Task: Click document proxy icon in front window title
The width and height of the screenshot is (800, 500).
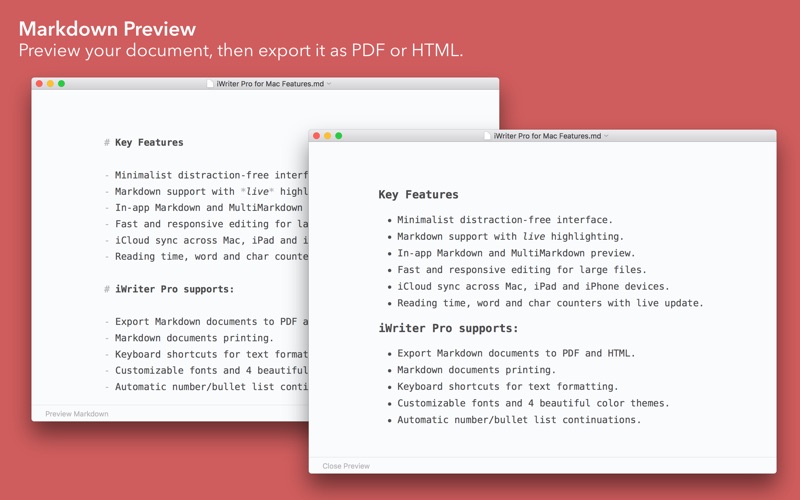Action: (487, 136)
